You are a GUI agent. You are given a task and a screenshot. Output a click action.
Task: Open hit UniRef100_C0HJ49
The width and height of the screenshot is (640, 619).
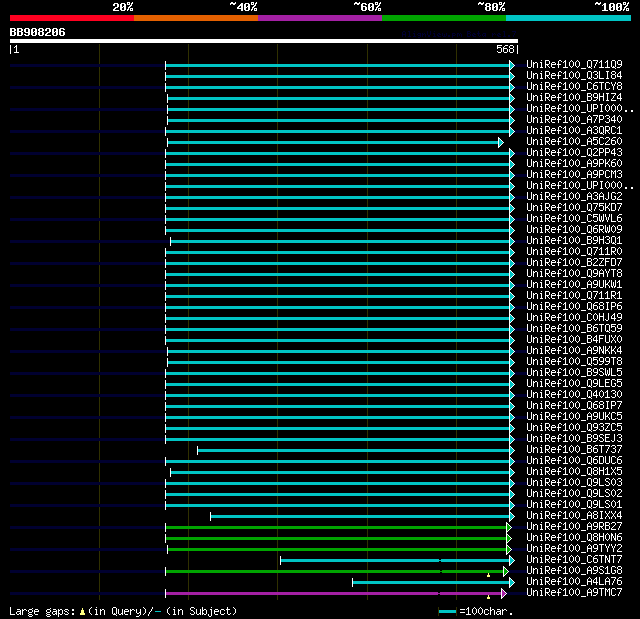[574, 318]
